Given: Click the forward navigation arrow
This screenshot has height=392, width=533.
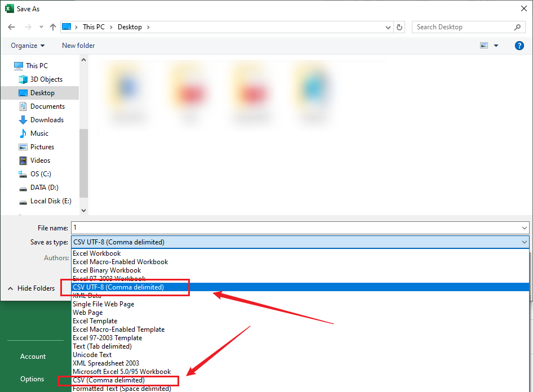Looking at the screenshot, I should [x=28, y=27].
